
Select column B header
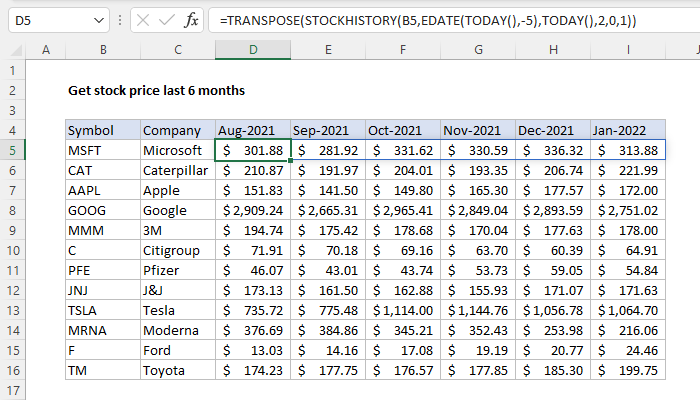pos(102,50)
